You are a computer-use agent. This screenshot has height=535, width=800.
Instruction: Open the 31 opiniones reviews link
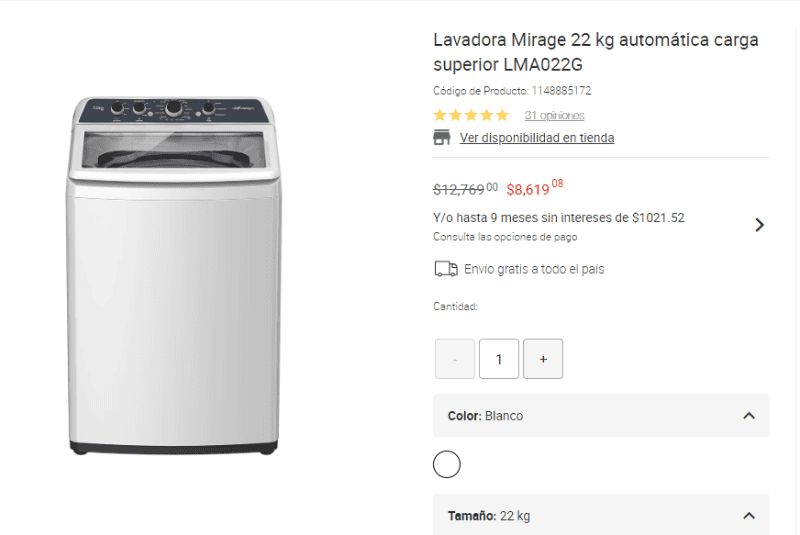[x=554, y=115]
